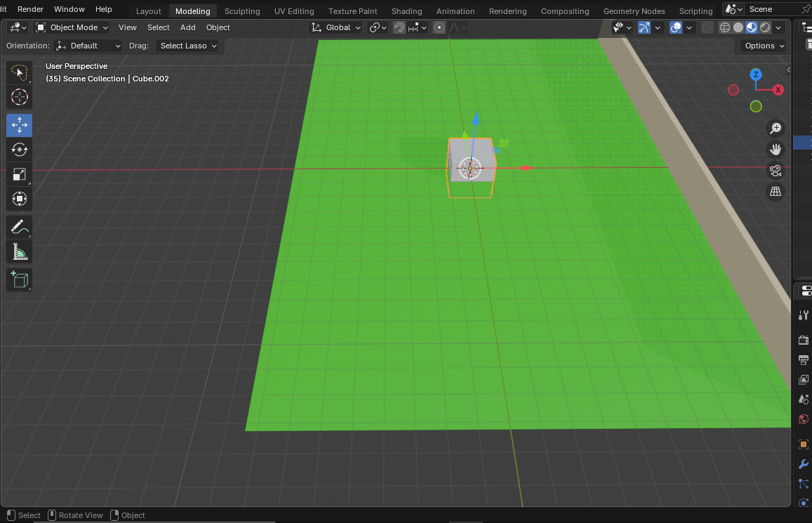Open the Window menu
This screenshot has height=523, width=812.
69,9
